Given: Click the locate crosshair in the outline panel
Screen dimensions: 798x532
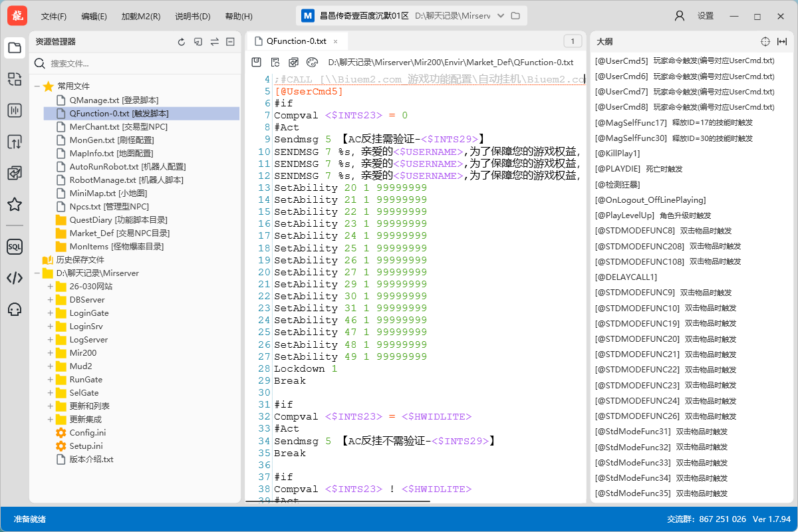Looking at the screenshot, I should (x=765, y=41).
